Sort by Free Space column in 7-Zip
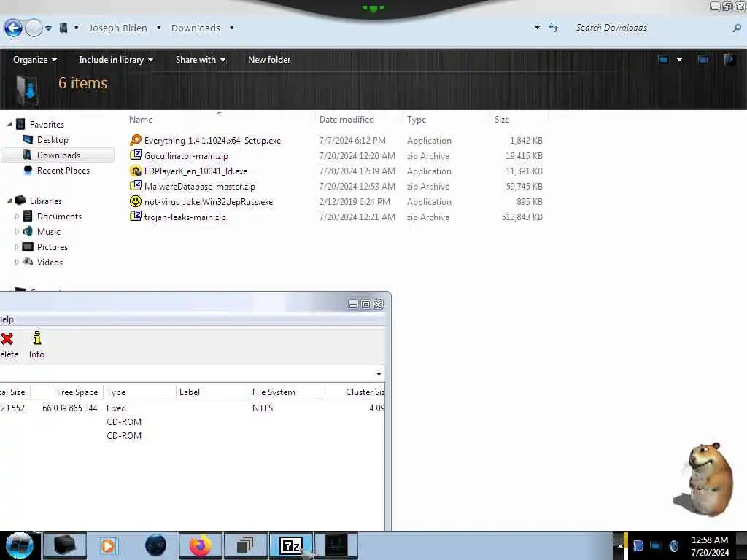The image size is (747, 560). pyautogui.click(x=77, y=392)
